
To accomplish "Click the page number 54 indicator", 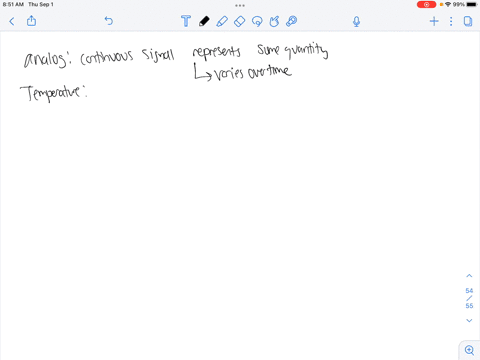I will tap(469, 291).
